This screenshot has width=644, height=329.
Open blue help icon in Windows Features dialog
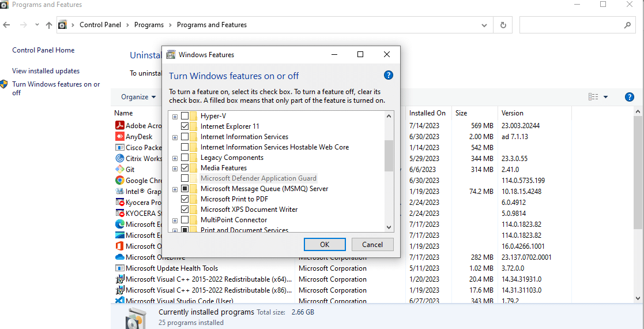[x=388, y=75]
